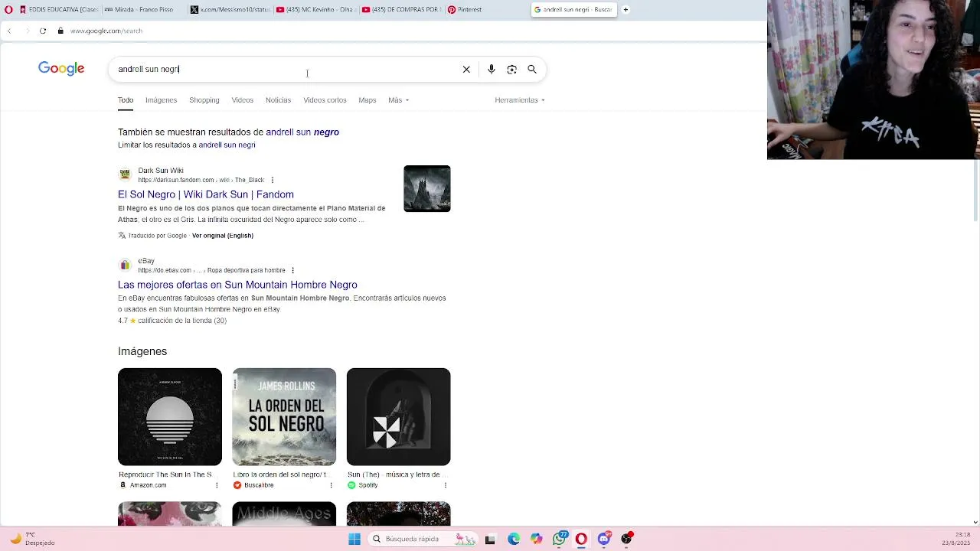980x551 pixels.
Task: Click the Google logo
Action: coord(61,69)
